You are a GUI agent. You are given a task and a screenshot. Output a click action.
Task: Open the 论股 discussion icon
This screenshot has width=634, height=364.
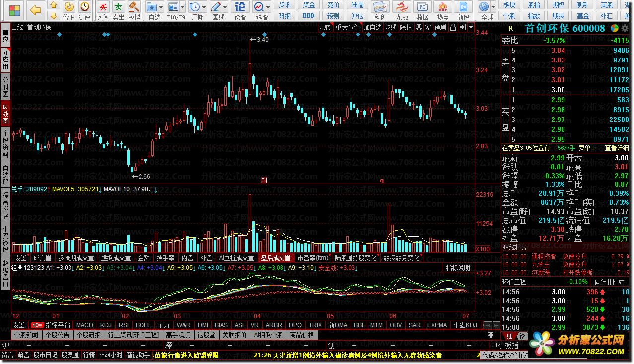240,6
